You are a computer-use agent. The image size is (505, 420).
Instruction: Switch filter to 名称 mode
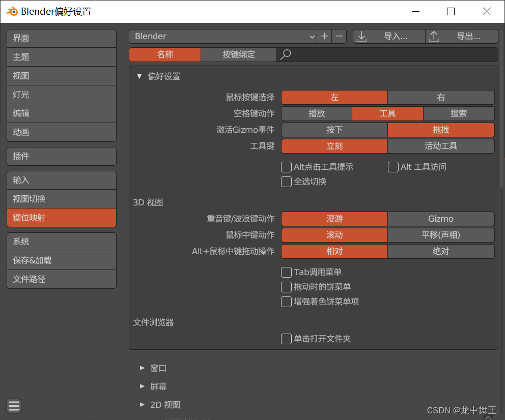point(165,54)
